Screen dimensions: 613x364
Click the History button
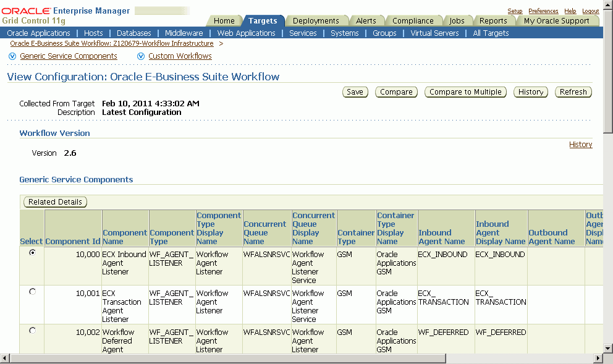click(531, 92)
